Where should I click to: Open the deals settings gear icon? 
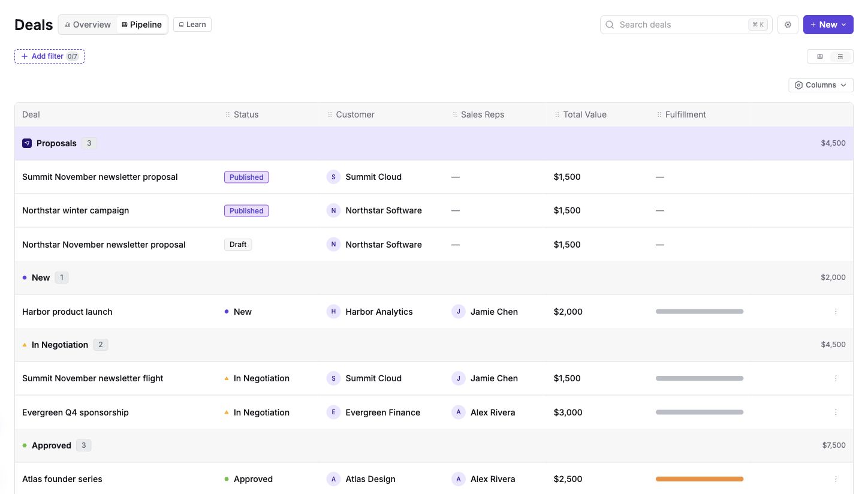(788, 25)
